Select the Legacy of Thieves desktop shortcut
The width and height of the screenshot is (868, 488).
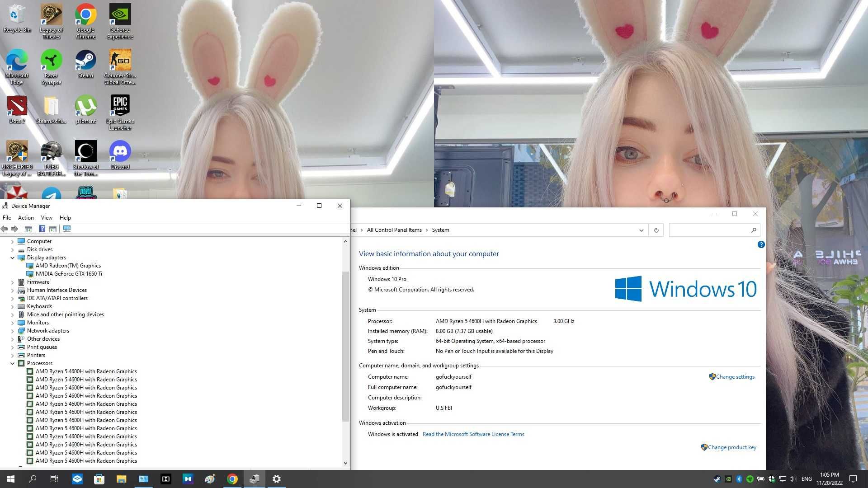52,21
